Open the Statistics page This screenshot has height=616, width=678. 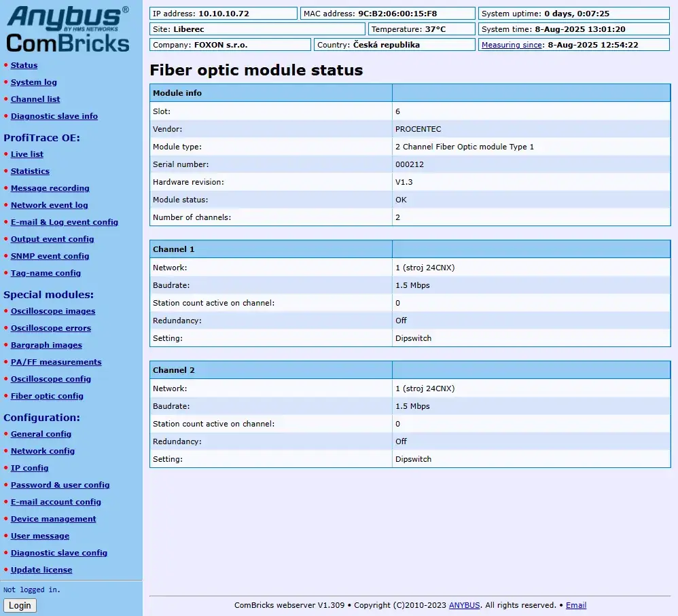pyautogui.click(x=30, y=171)
